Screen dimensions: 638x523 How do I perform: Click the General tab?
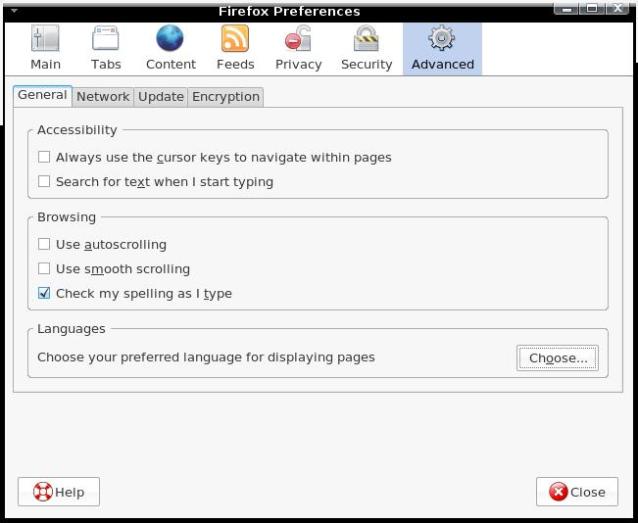tap(42, 96)
